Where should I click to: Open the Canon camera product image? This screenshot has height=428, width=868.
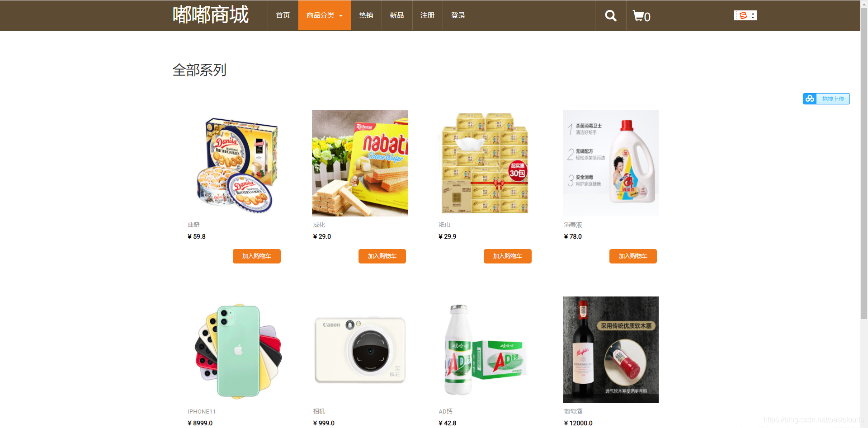pyautogui.click(x=360, y=350)
